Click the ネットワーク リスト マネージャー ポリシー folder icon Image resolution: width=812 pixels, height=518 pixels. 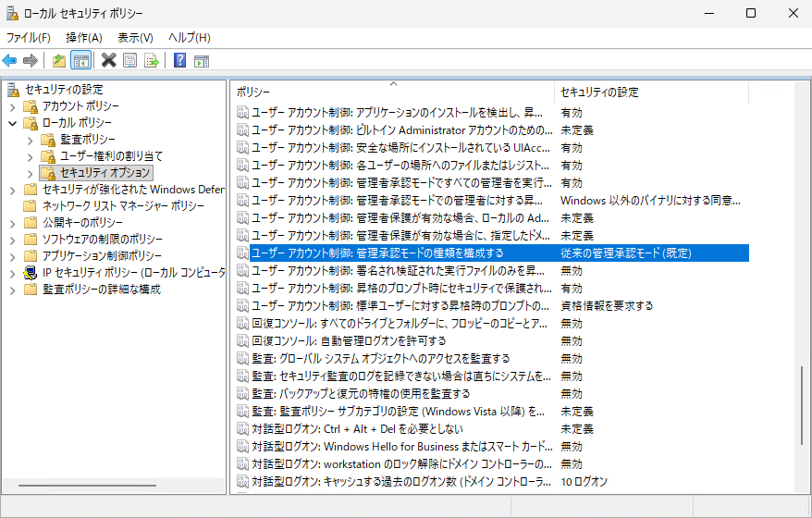point(31,205)
